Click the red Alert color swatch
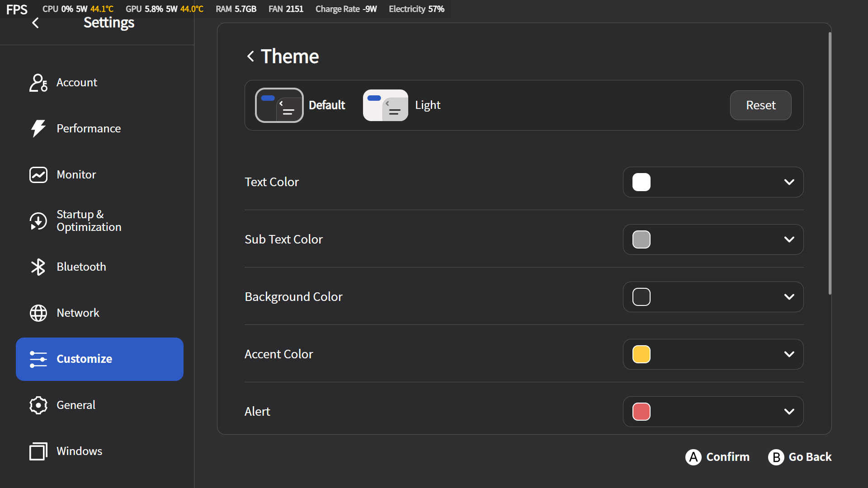Screen dimensions: 868x488 pyautogui.click(x=641, y=412)
